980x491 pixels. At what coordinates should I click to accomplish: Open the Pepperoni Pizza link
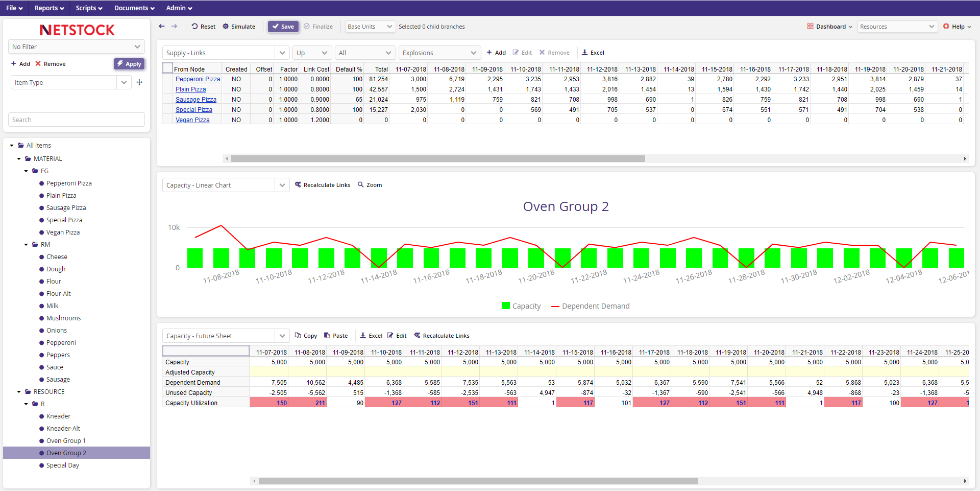point(198,79)
